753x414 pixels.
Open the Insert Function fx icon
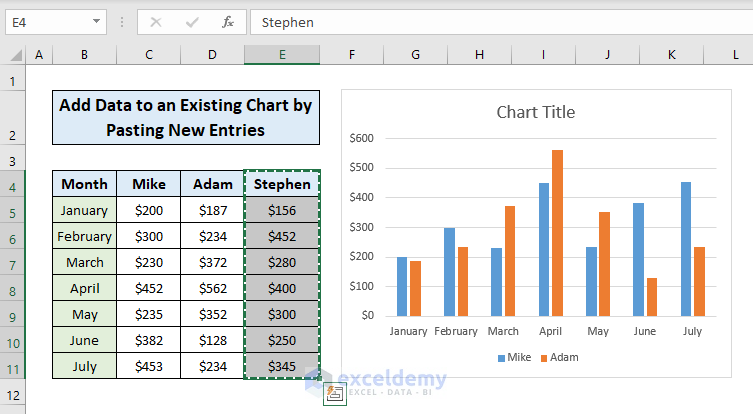[x=228, y=21]
